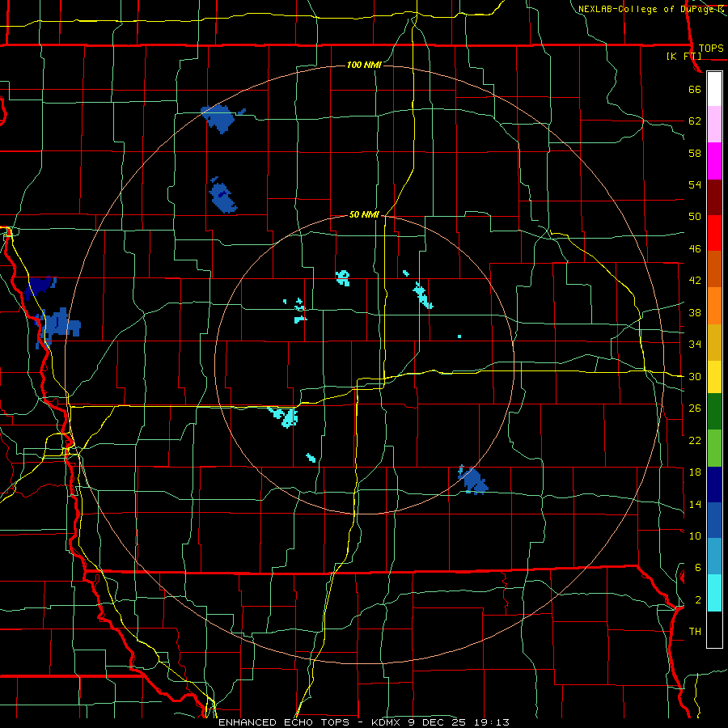Select the dark orange legend swatch
The height and width of the screenshot is (728, 728).
click(714, 269)
